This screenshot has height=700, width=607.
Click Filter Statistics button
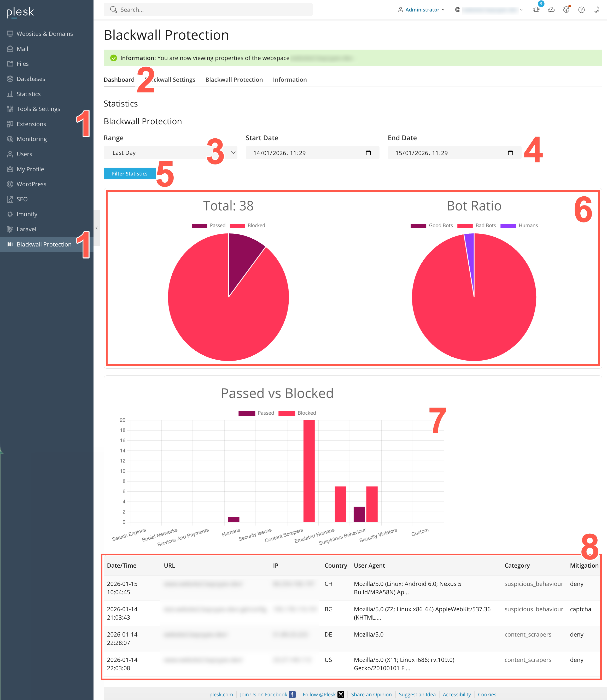[x=129, y=173]
